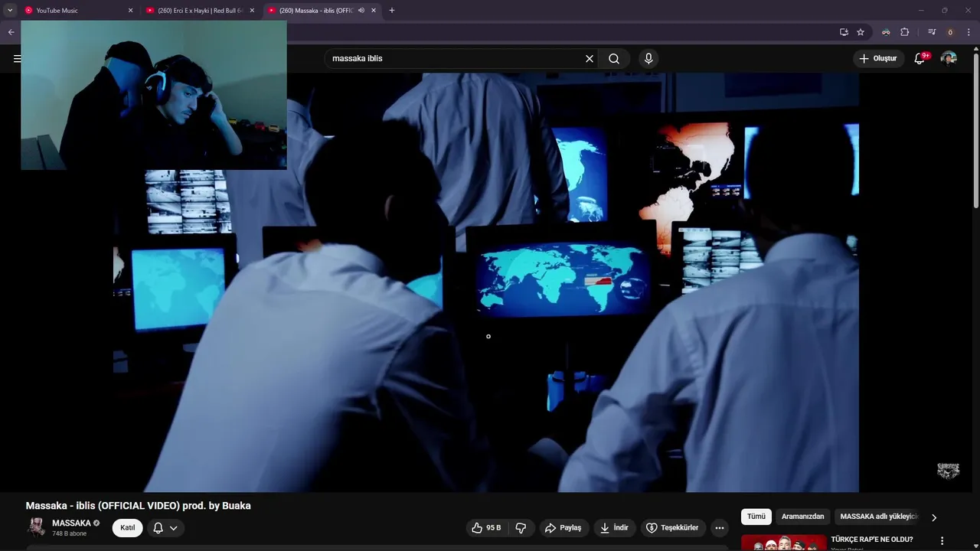
Task: Close the YouTube Music browser tab
Action: point(130,11)
